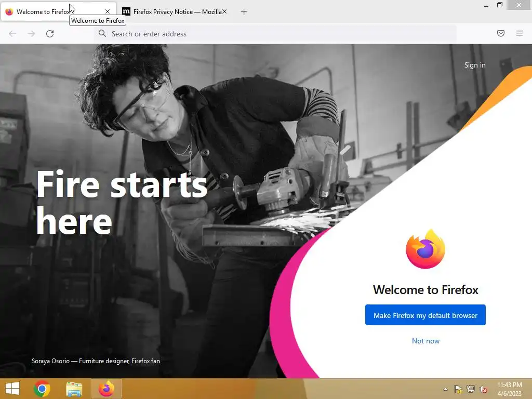Open the Firefox hamburger application menu
Screen dimensions: 532x399
(x=519, y=33)
